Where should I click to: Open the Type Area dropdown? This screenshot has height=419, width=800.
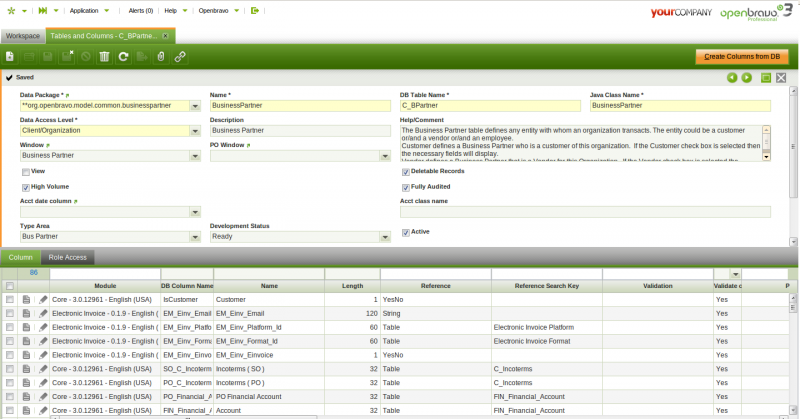pyautogui.click(x=195, y=237)
